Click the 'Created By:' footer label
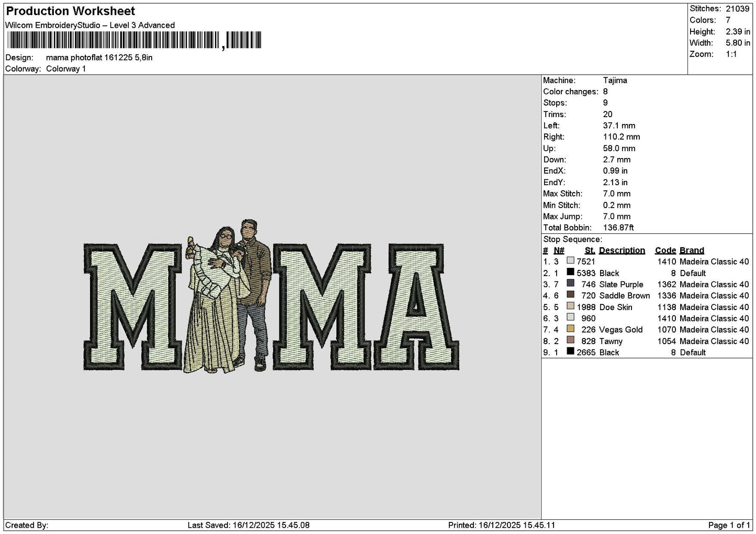The width and height of the screenshot is (756, 534). pos(27,525)
